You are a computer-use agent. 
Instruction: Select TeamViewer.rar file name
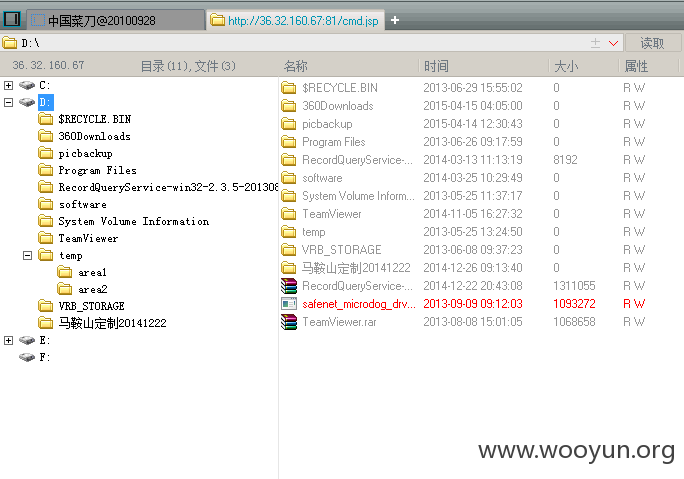coord(339,322)
